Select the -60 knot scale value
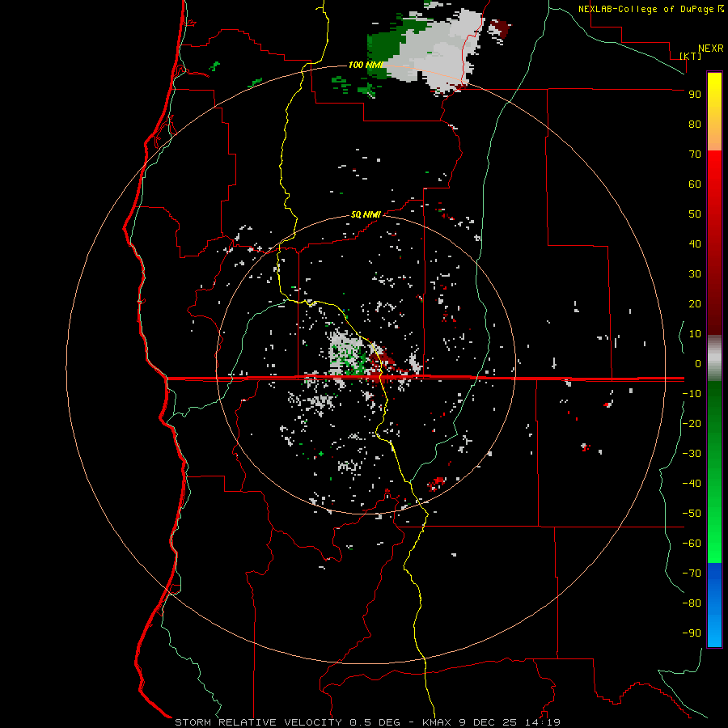The height and width of the screenshot is (728, 728). click(x=692, y=544)
